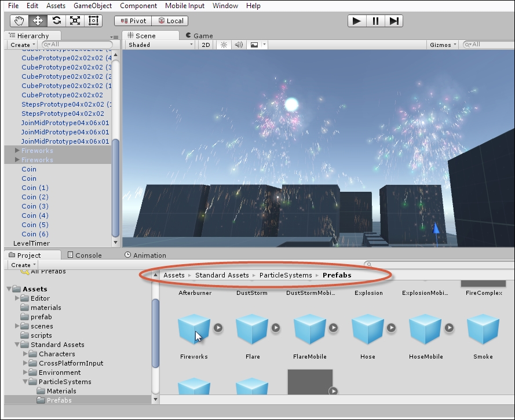This screenshot has width=515, height=420.
Task: Toggle scene lighting sun icon
Action: tap(224, 45)
